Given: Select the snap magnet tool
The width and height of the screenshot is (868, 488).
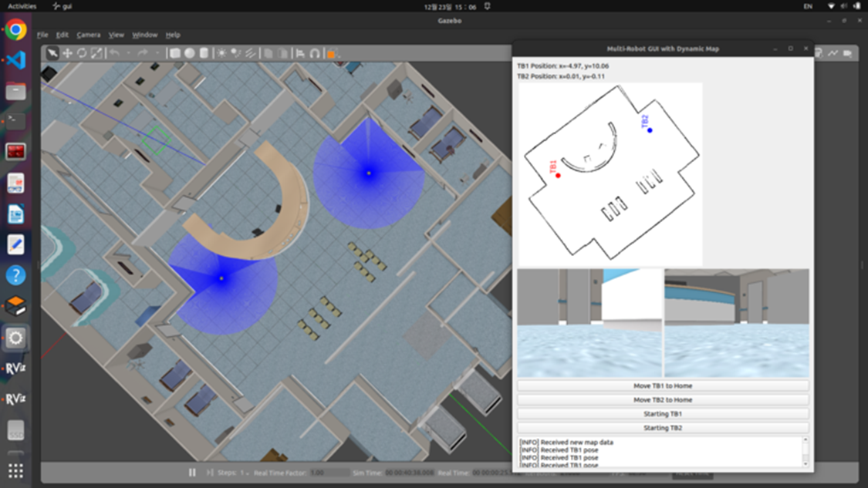Looking at the screenshot, I should [x=315, y=54].
